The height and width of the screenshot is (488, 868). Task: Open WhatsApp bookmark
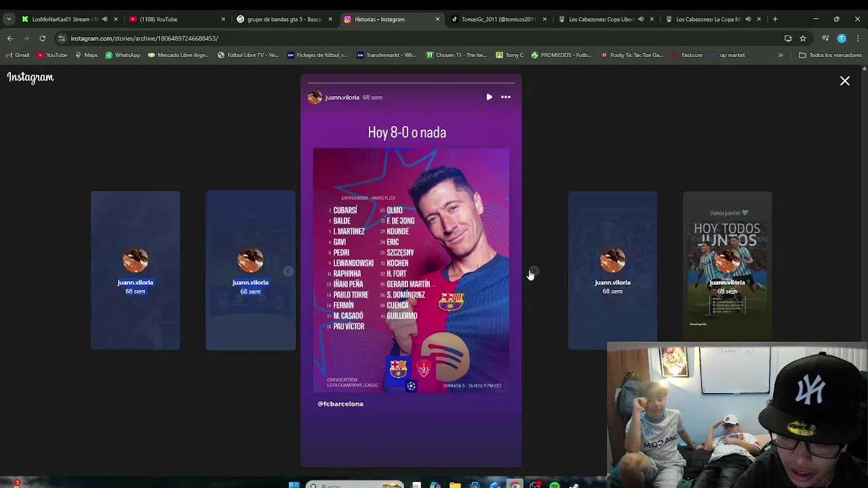coord(123,55)
